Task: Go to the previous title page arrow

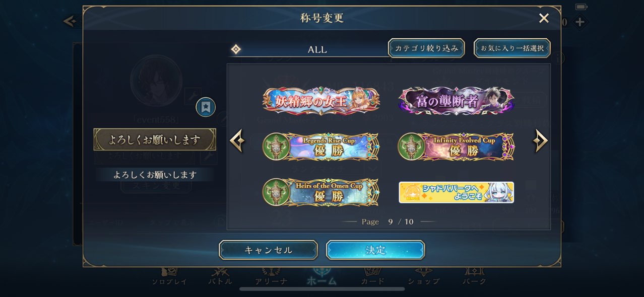Action: coord(237,141)
